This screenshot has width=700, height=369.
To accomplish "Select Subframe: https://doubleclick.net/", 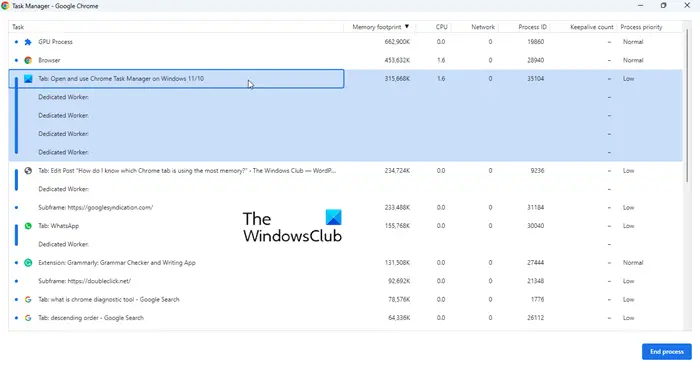I will [346, 281].
